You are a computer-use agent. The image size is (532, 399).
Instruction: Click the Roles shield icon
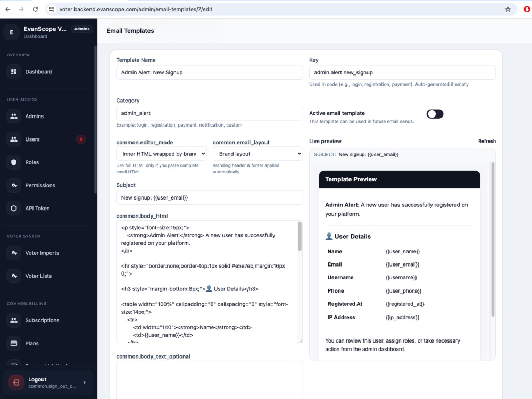pos(14,162)
